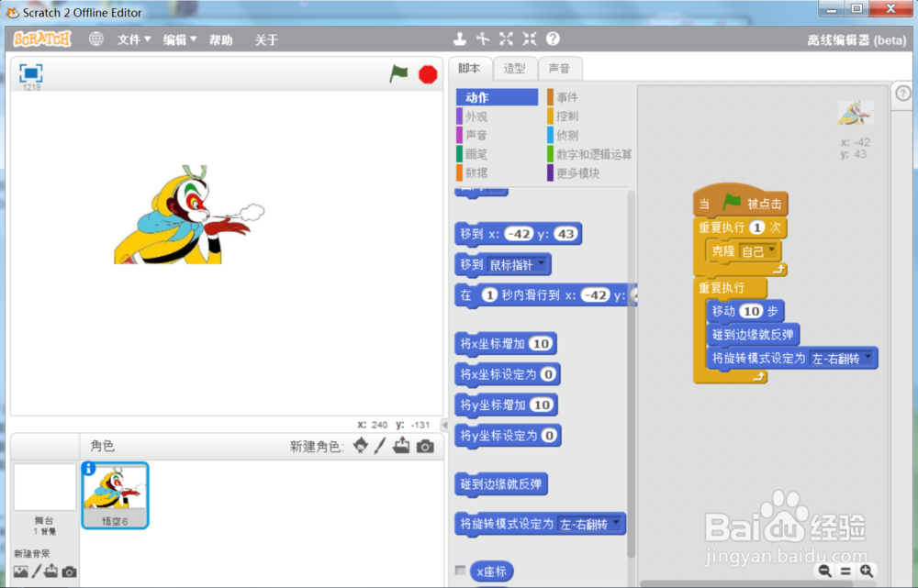The width and height of the screenshot is (918, 588).
Task: Select the 侦测 block category
Action: coord(589,135)
